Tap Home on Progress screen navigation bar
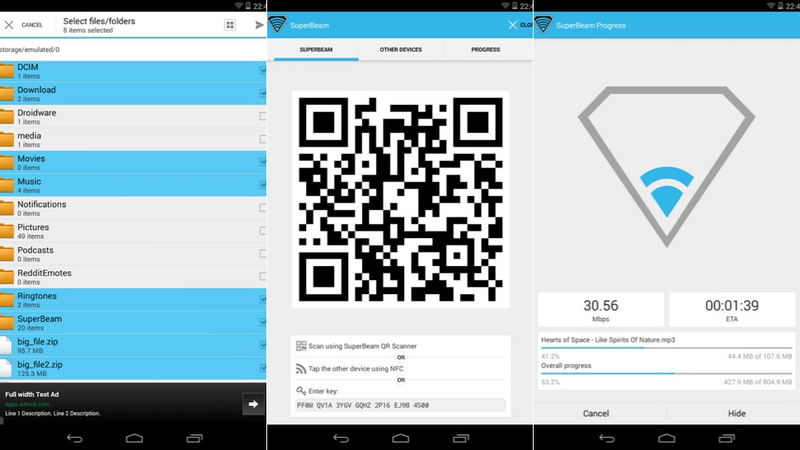This screenshot has width=800, height=450. coord(667,438)
